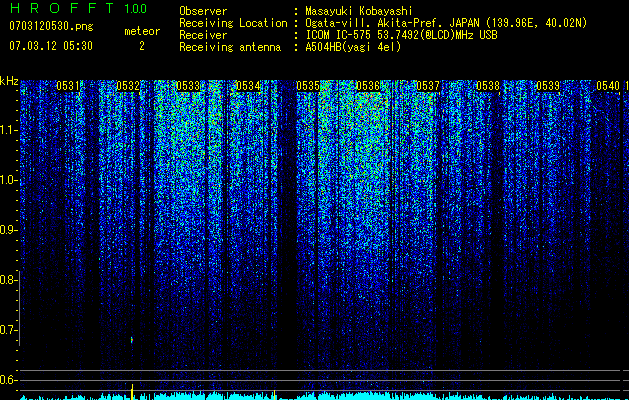The width and height of the screenshot is (629, 400).
Task: Click the kHz axis unit label
Action: [9, 81]
